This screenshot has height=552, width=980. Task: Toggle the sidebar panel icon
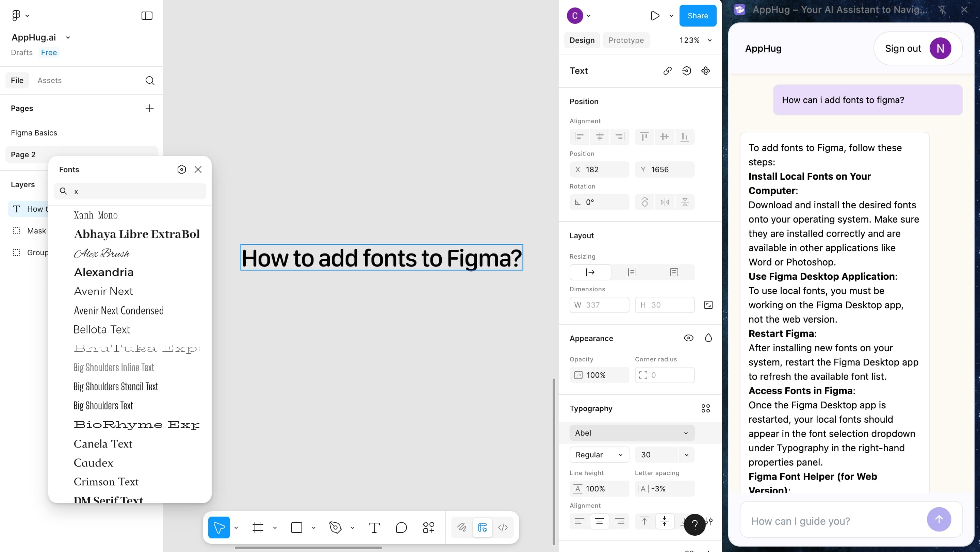147,16
